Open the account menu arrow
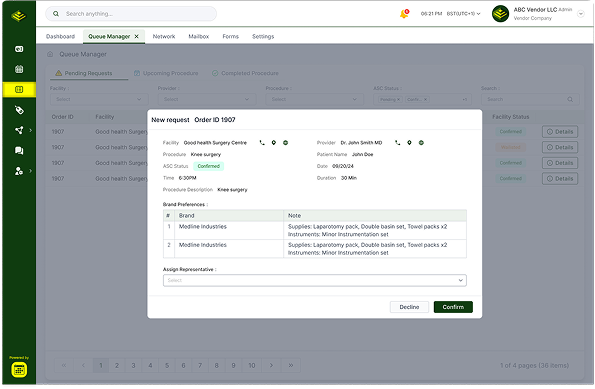 point(581,14)
